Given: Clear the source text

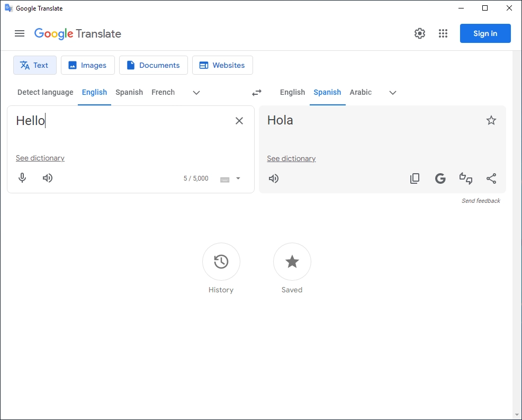Looking at the screenshot, I should tap(239, 121).
